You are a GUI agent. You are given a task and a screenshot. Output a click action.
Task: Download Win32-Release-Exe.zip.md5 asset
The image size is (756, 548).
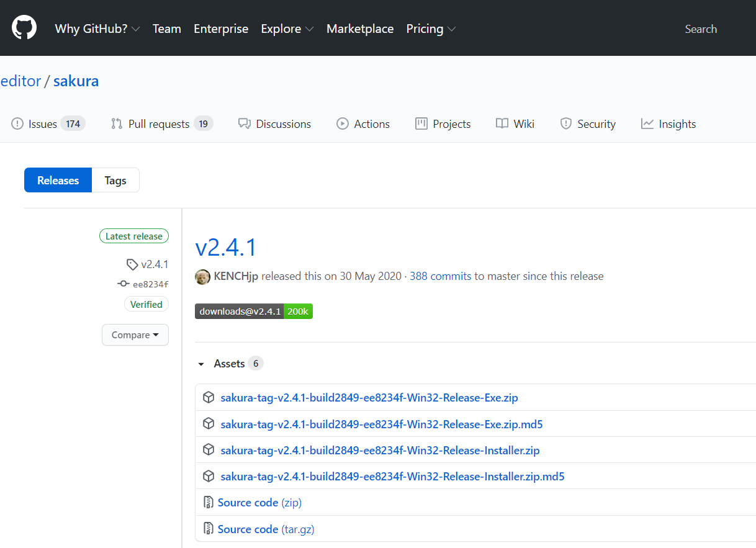[382, 424]
